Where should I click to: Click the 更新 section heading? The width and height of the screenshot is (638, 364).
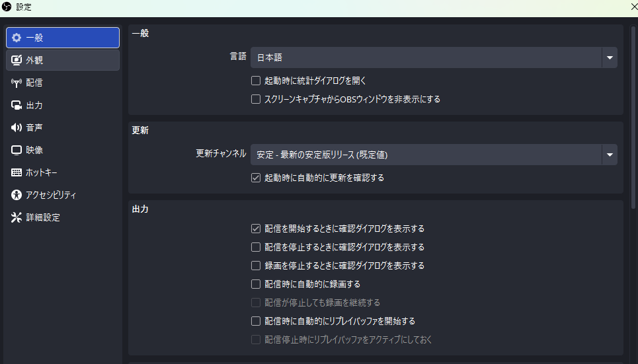(140, 130)
